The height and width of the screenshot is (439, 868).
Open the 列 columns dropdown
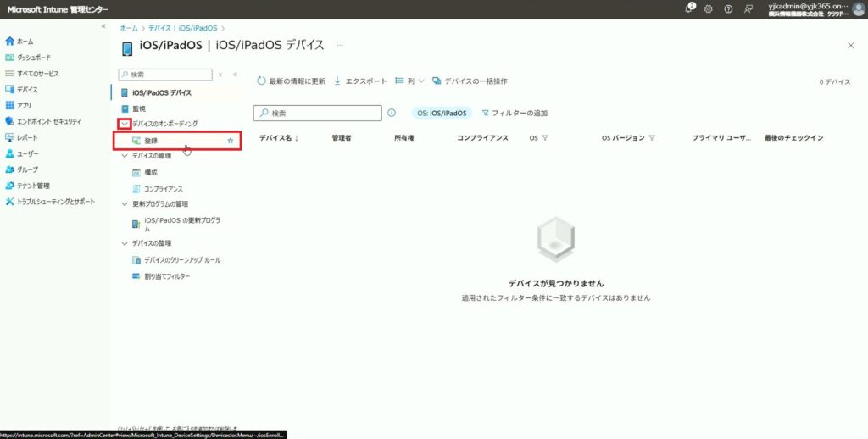[409, 81]
